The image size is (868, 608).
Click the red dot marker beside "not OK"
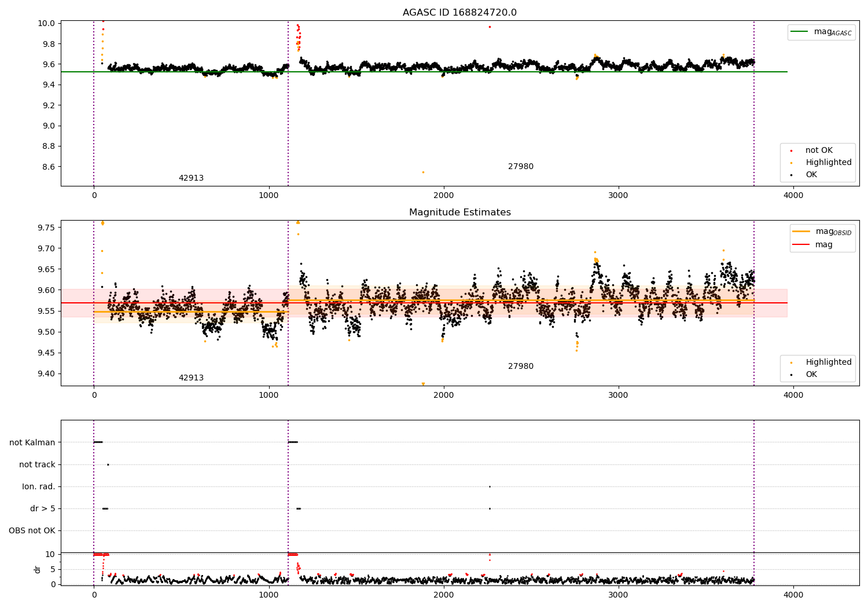click(792, 151)
